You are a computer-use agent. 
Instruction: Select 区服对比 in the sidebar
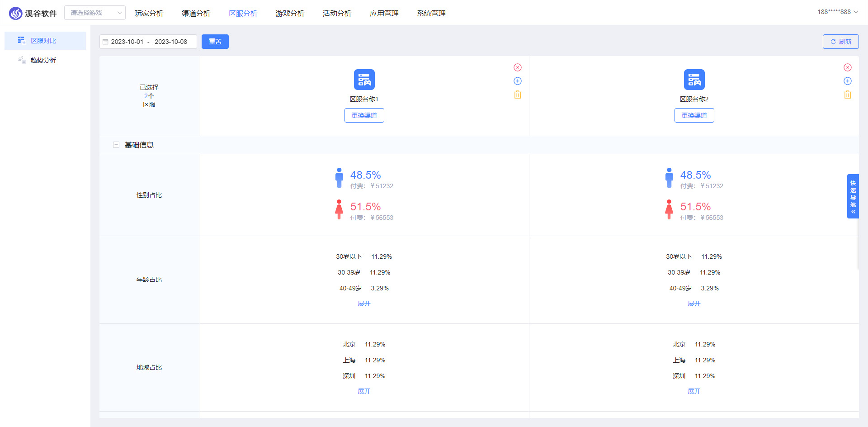(x=45, y=41)
